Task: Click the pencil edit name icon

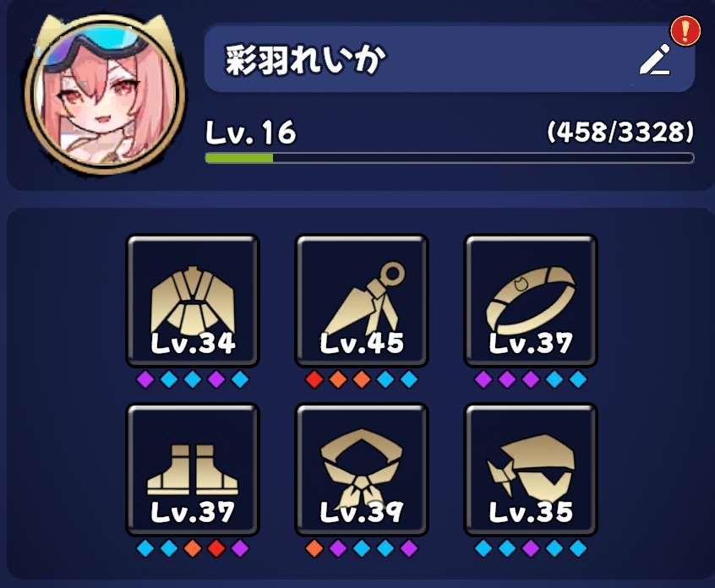Action: tap(655, 60)
